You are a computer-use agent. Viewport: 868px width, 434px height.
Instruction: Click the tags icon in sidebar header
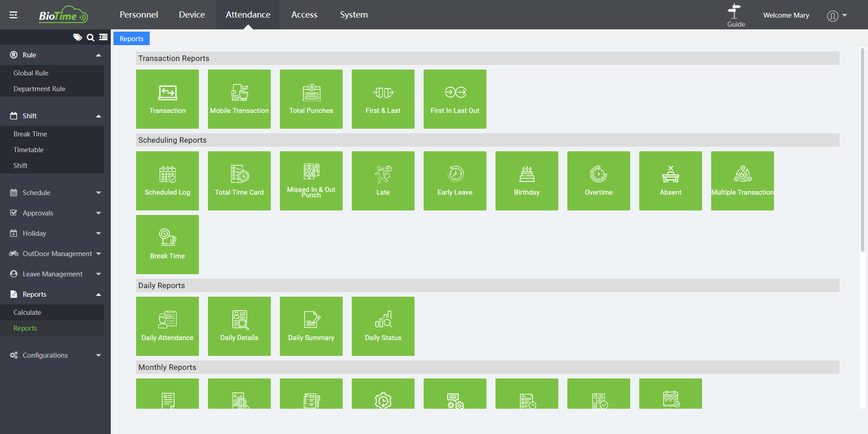point(78,37)
